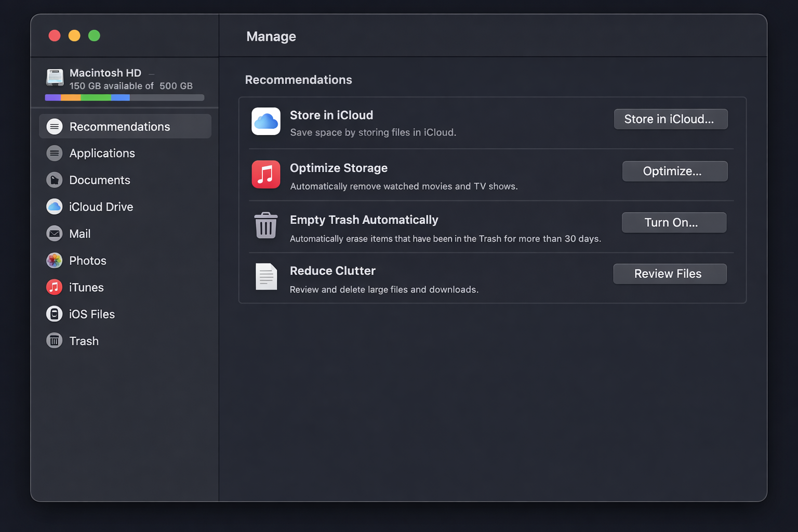Minimize the window with yellow button
This screenshot has height=532, width=798.
point(74,35)
